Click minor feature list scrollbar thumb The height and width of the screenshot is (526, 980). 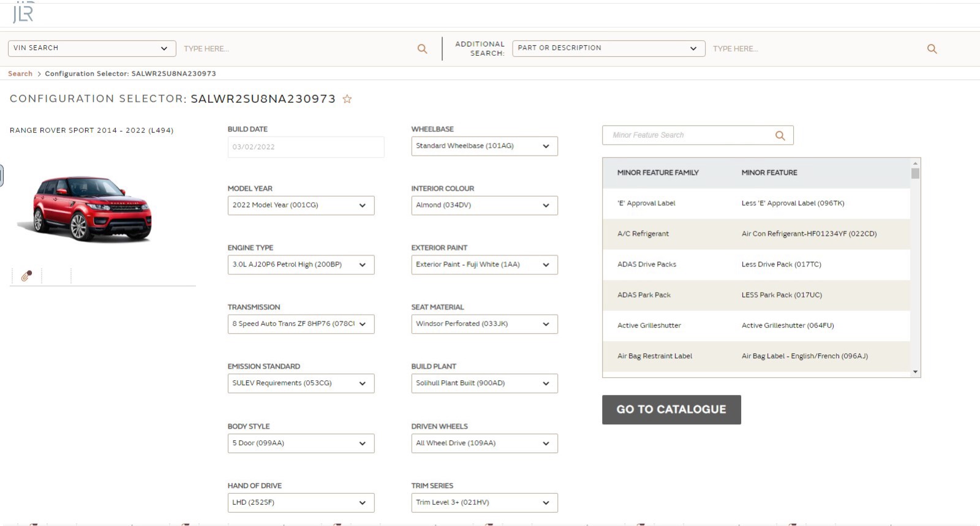coord(915,174)
